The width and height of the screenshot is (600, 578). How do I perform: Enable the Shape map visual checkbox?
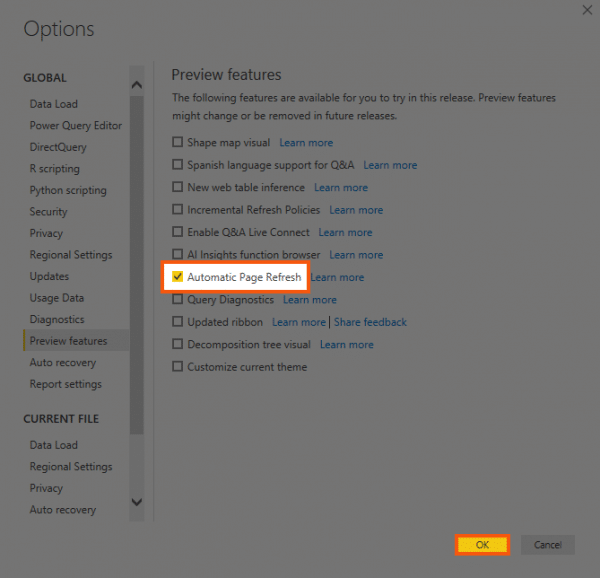click(x=177, y=142)
